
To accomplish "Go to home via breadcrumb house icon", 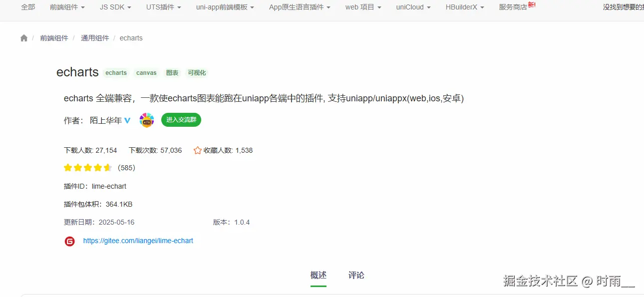I will click(24, 38).
